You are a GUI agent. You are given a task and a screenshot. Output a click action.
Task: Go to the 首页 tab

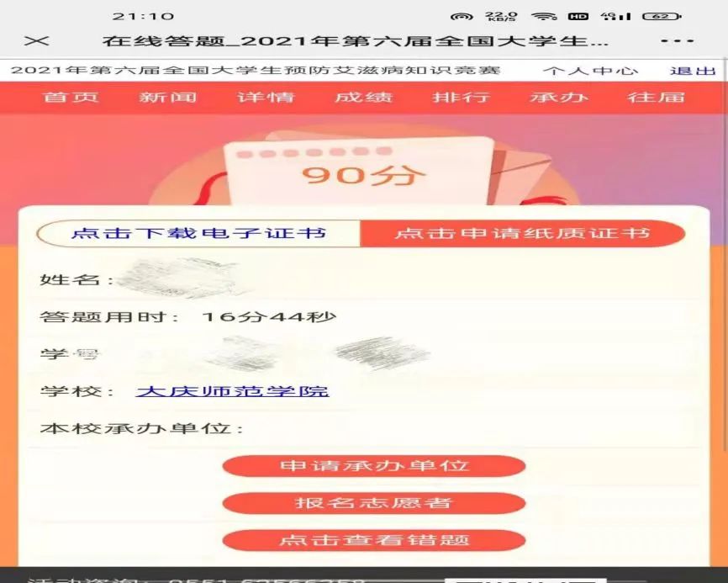pyautogui.click(x=71, y=97)
